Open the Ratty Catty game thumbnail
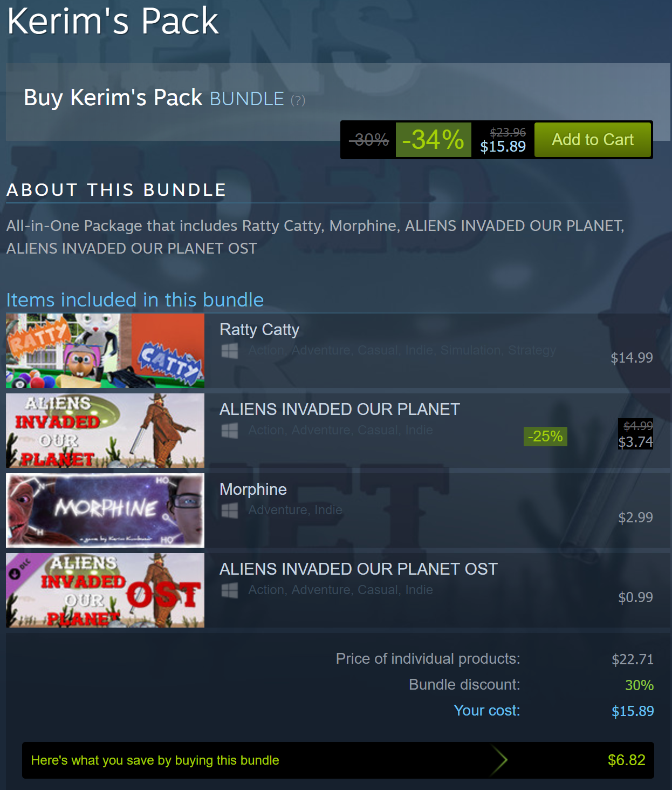Image resolution: width=672 pixels, height=790 pixels. (x=105, y=351)
